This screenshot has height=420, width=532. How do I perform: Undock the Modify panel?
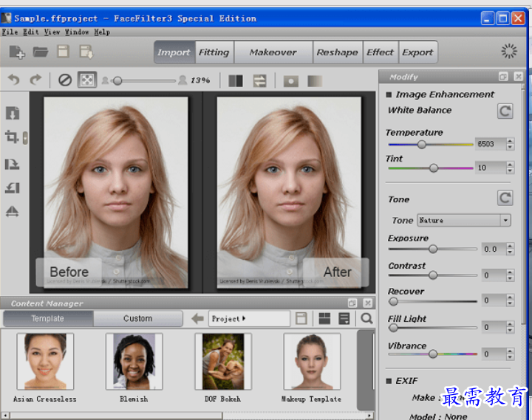pos(503,77)
